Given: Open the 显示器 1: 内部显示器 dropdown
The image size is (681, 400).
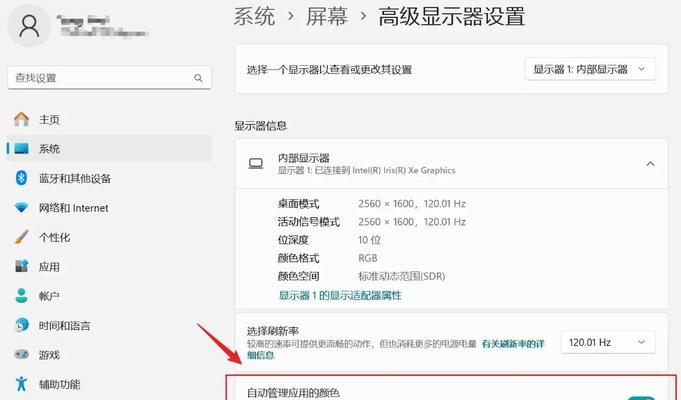Looking at the screenshot, I should click(590, 69).
